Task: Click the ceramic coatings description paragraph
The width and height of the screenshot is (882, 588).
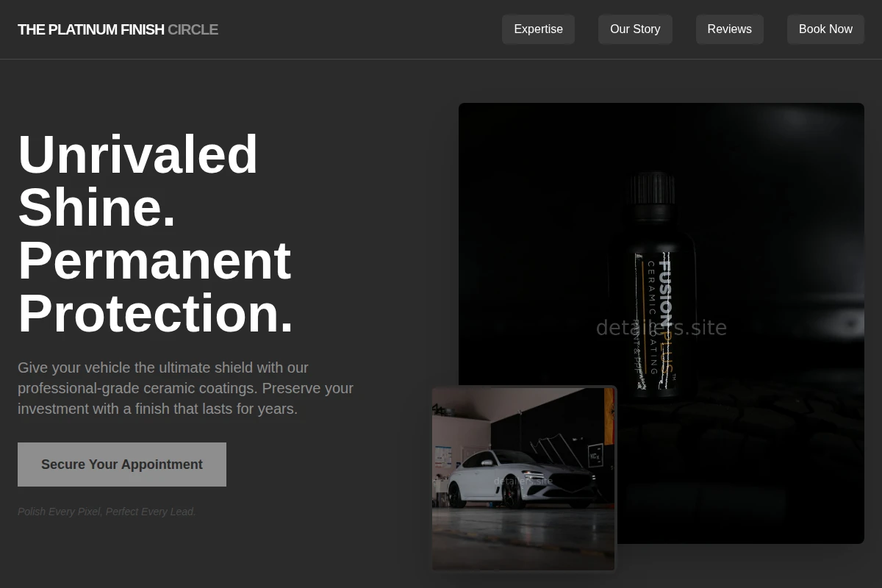Action: [x=186, y=388]
